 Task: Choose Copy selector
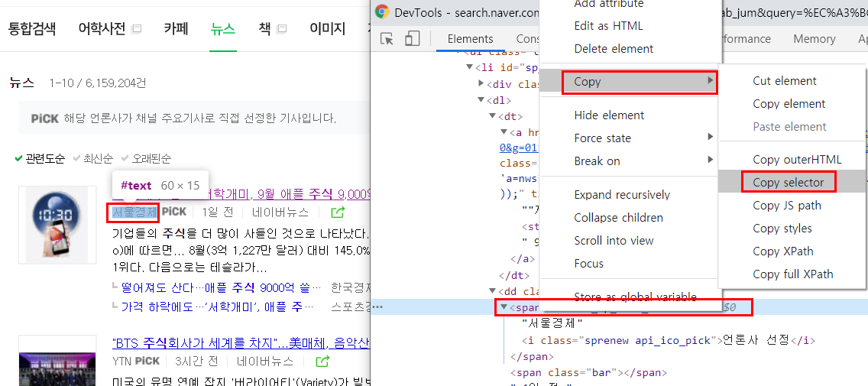click(792, 182)
